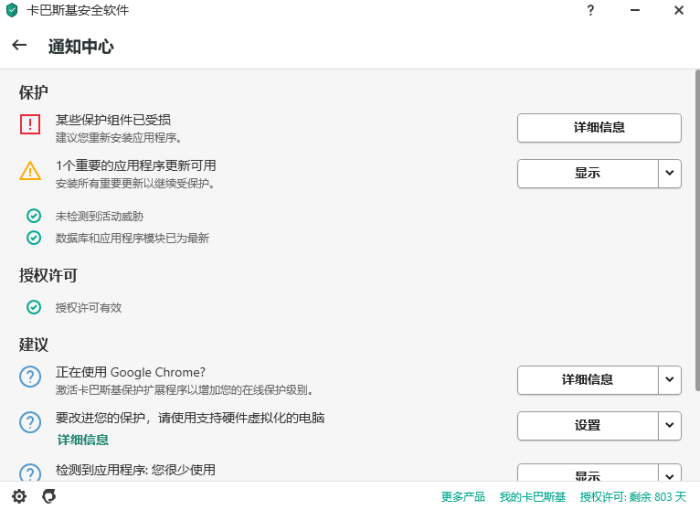
Task: Click the green check beside 授权许可有效
Action: click(x=33, y=307)
